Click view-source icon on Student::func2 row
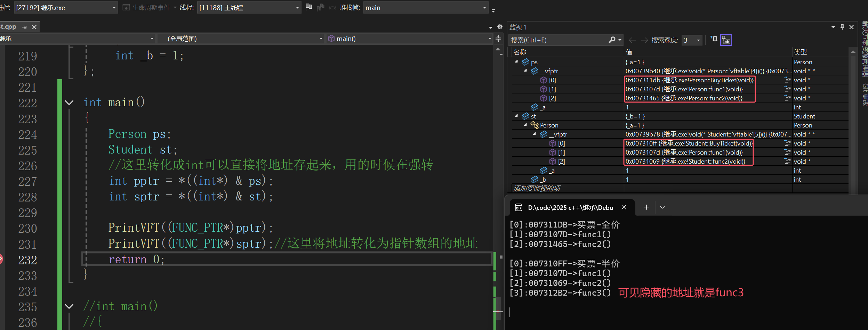Screen dimensions: 868x330 (788, 161)
